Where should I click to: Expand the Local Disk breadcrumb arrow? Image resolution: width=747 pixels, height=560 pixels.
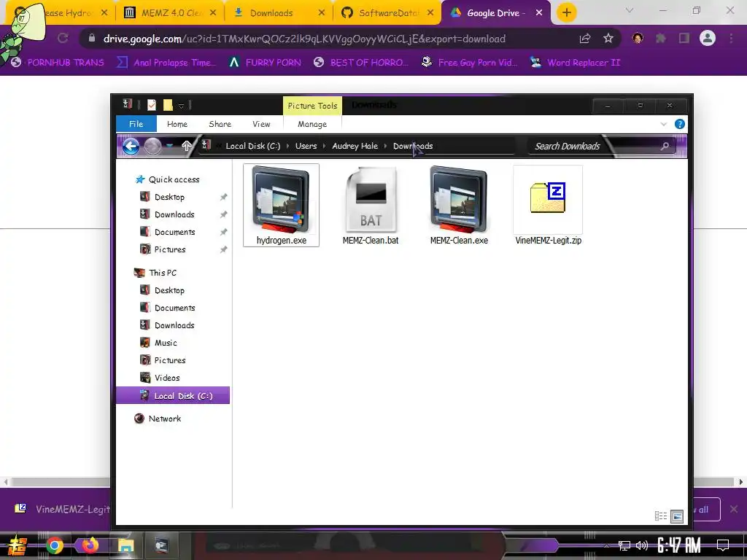pos(287,146)
